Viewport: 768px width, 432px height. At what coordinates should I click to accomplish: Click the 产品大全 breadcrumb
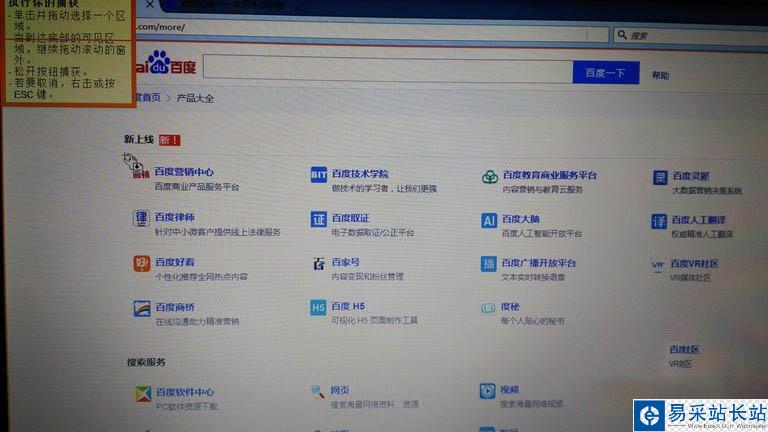pyautogui.click(x=195, y=98)
